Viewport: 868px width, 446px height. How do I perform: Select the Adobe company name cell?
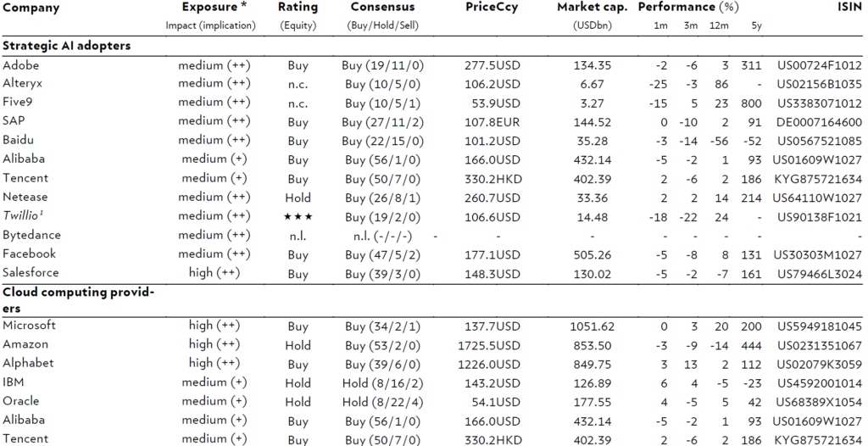(x=21, y=65)
